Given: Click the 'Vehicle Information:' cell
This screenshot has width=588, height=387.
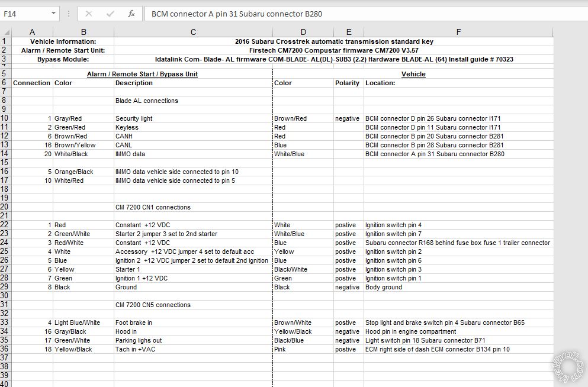Looking at the screenshot, I should click(63, 41).
